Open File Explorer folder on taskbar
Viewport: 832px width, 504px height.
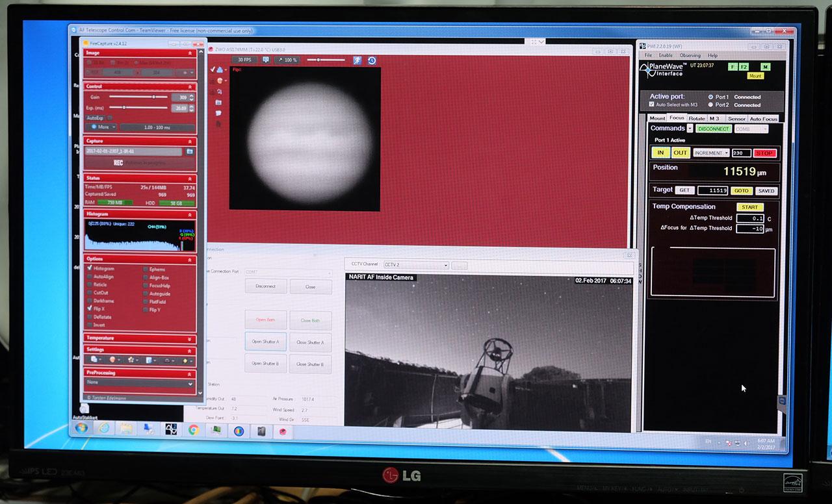[x=125, y=429]
